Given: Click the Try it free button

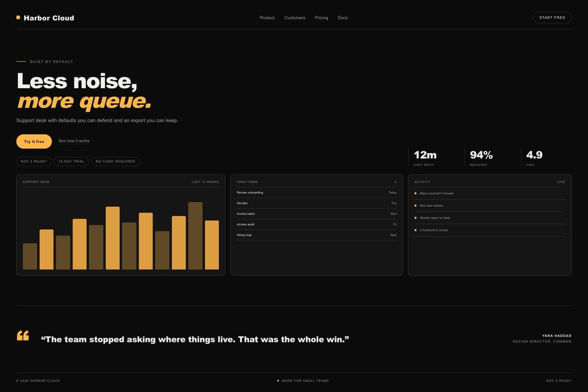Looking at the screenshot, I should [x=34, y=142].
